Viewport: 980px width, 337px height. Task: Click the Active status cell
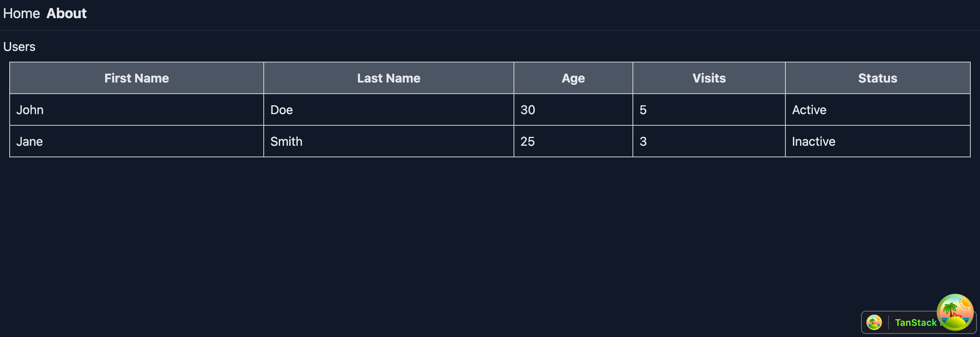(809, 110)
